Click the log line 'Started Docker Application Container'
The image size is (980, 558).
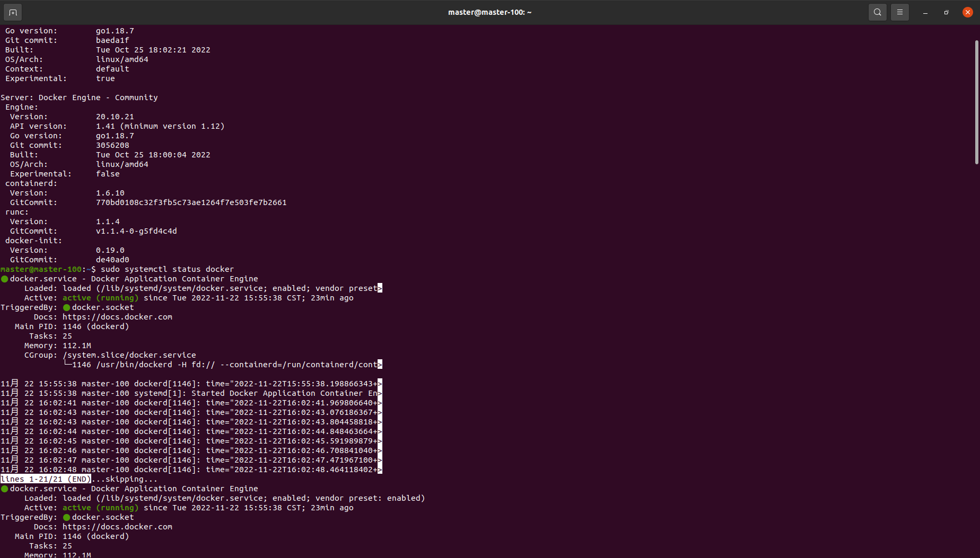191,393
